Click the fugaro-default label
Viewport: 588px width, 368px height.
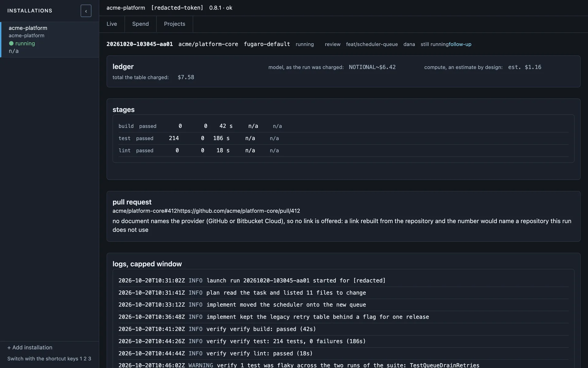tap(267, 44)
